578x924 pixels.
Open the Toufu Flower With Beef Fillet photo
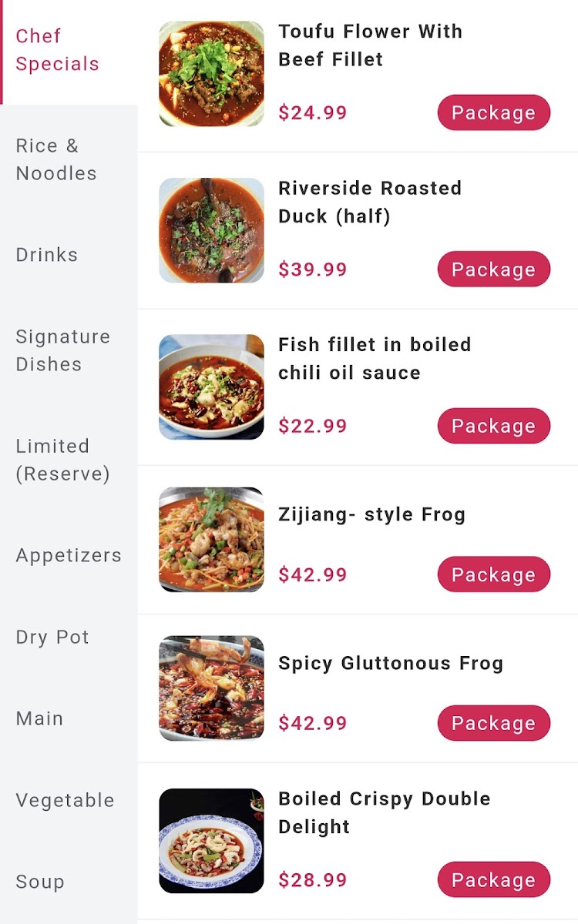211,74
